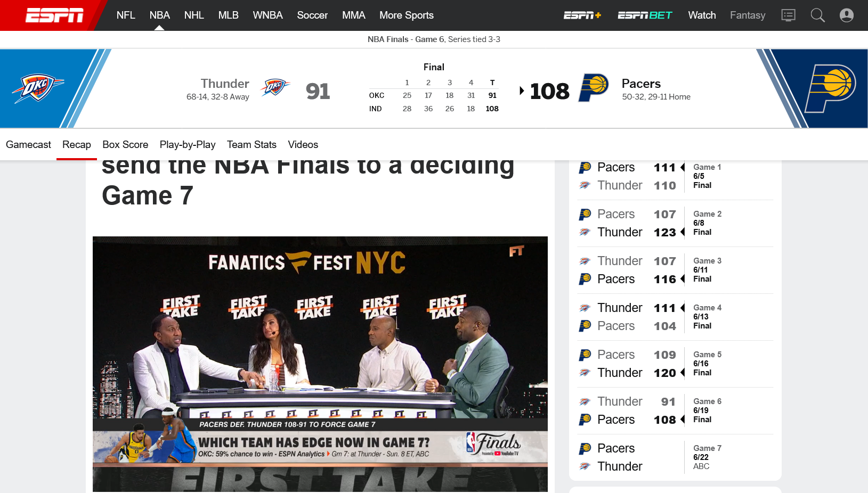Play the First Take video thumbnail
The height and width of the screenshot is (493, 868).
point(320,364)
